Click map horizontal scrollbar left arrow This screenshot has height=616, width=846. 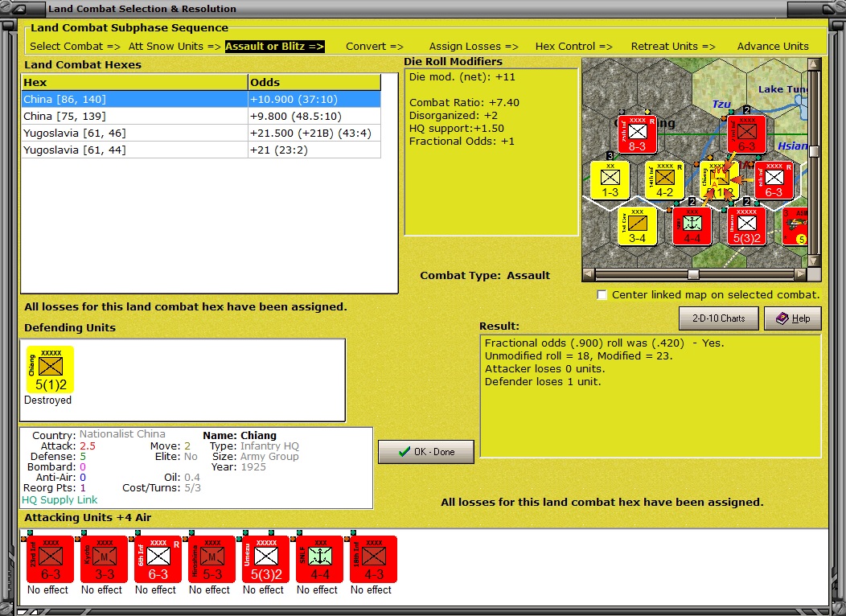coord(589,274)
